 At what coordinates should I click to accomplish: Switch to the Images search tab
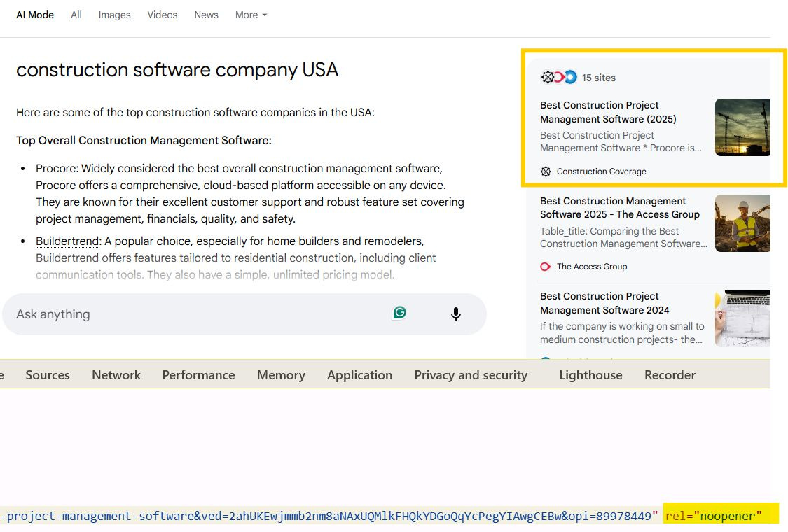114,15
